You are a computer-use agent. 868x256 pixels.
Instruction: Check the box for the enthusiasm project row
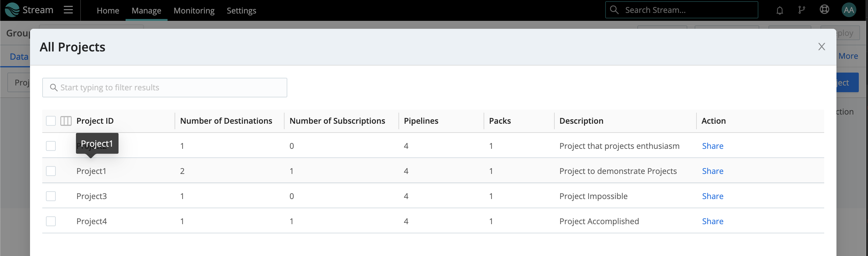coord(51,146)
